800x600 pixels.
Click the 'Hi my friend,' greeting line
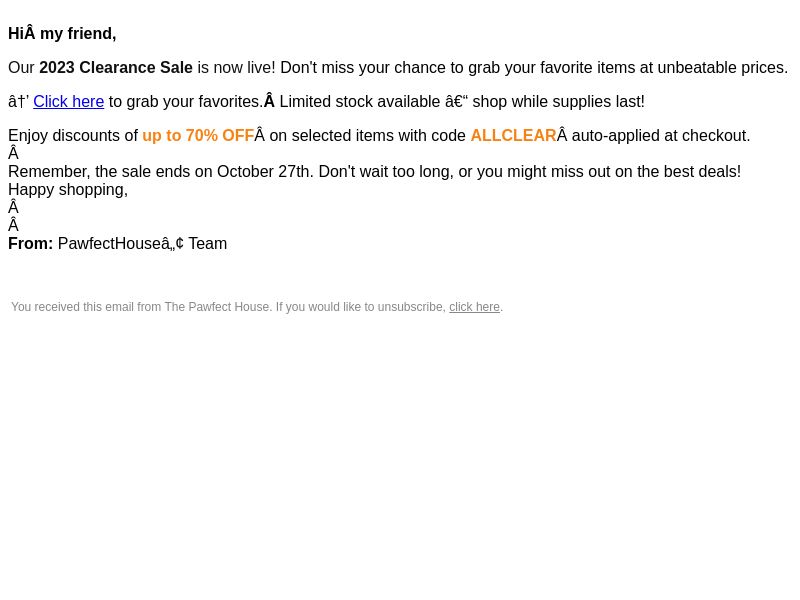[62, 34]
